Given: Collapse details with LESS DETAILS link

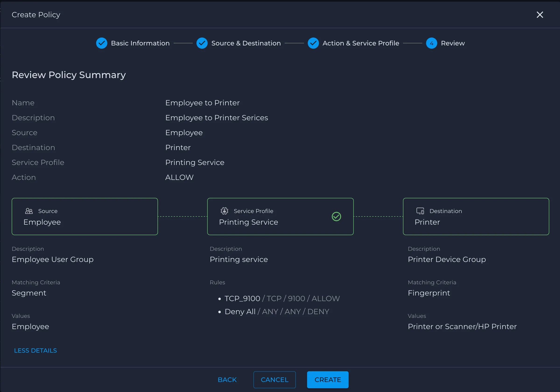Looking at the screenshot, I should [35, 350].
